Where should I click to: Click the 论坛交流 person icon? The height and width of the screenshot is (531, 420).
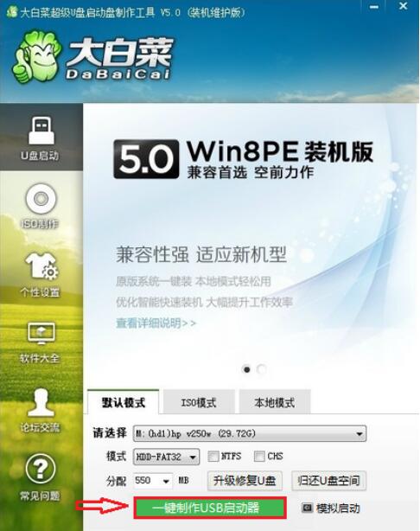coord(41,403)
